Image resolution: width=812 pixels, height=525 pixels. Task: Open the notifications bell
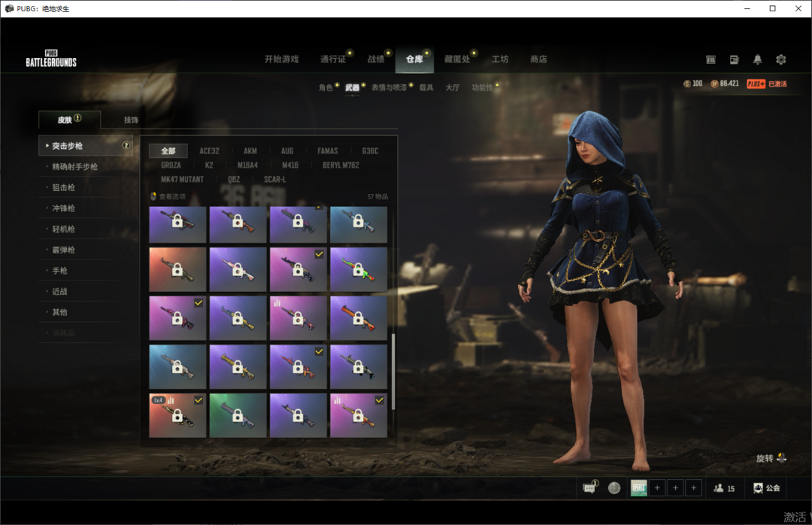coord(757,59)
